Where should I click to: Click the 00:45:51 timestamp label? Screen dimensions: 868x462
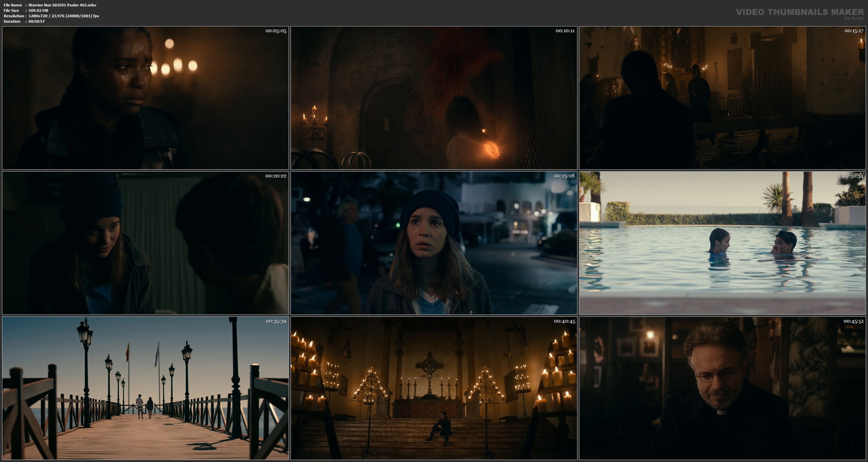853,321
